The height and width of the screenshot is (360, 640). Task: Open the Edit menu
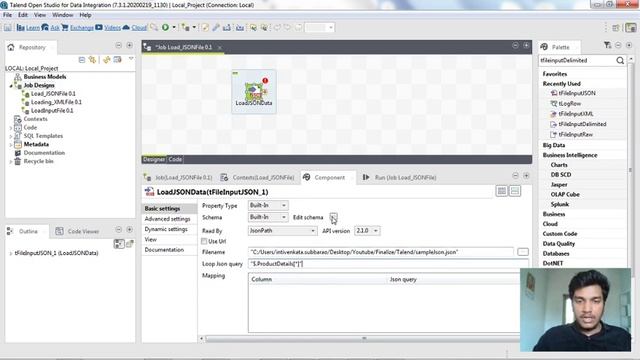(x=23, y=15)
